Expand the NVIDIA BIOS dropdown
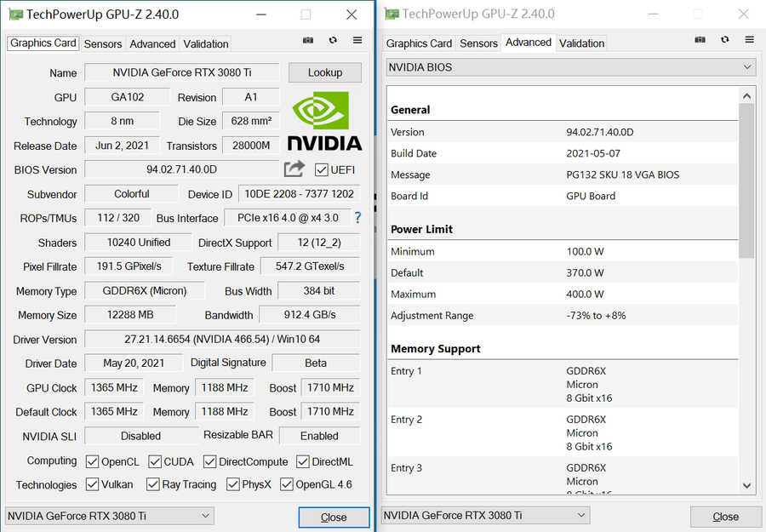Viewport: 766px width, 532px height. point(570,67)
